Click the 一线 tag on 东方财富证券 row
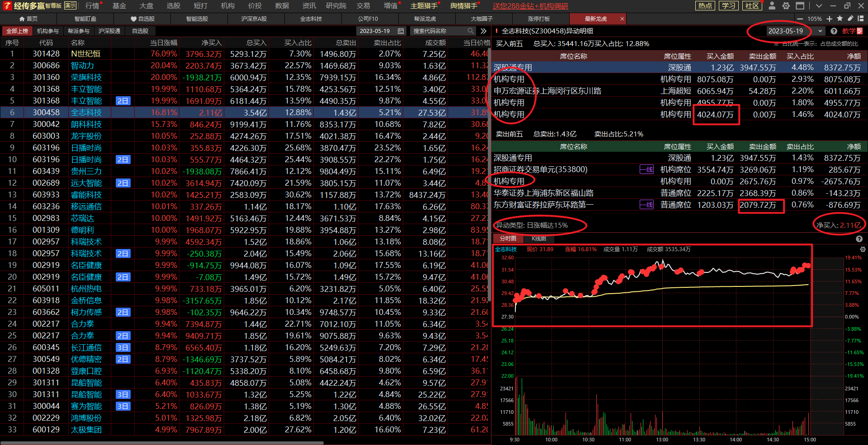 pos(646,205)
